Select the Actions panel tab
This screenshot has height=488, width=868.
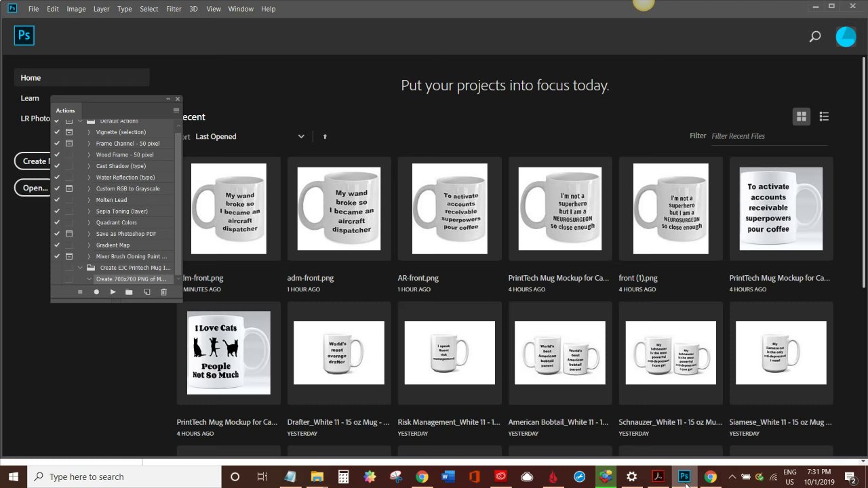coord(66,110)
